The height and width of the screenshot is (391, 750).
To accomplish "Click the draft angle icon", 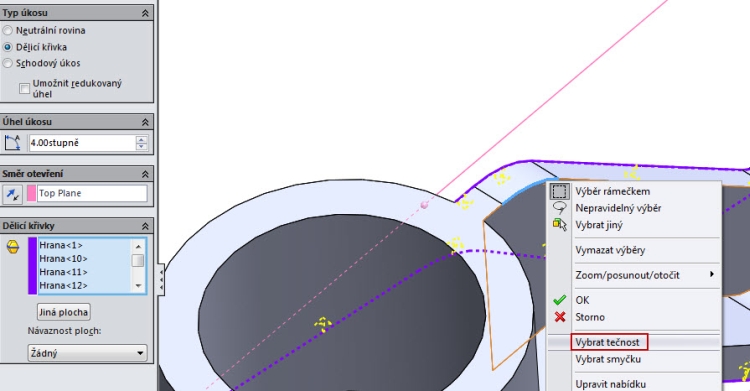I will pos(12,143).
